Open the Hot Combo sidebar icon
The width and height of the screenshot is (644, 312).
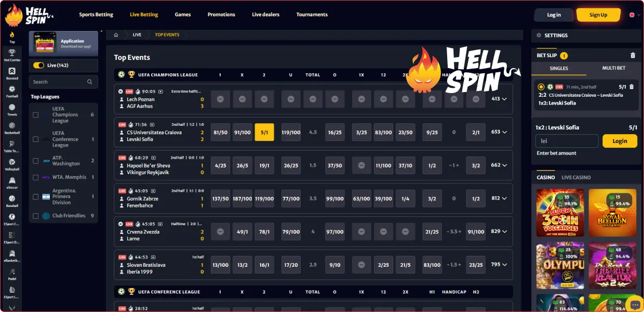tap(12, 55)
